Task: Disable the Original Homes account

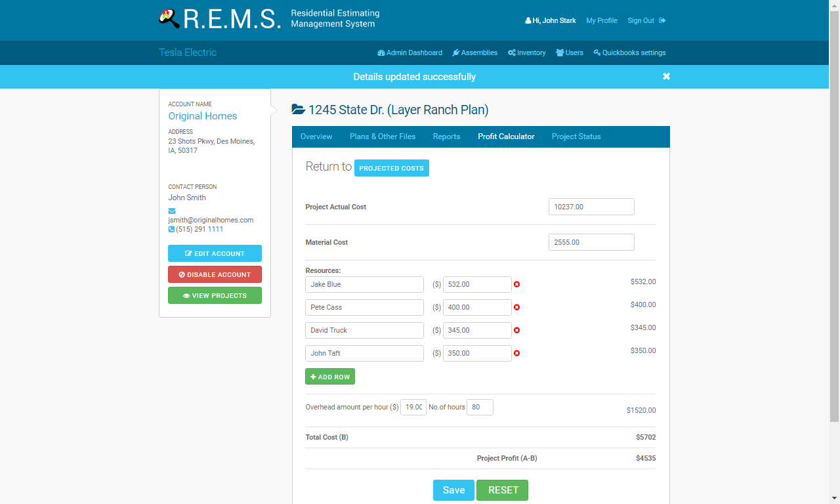Action: coord(215,274)
